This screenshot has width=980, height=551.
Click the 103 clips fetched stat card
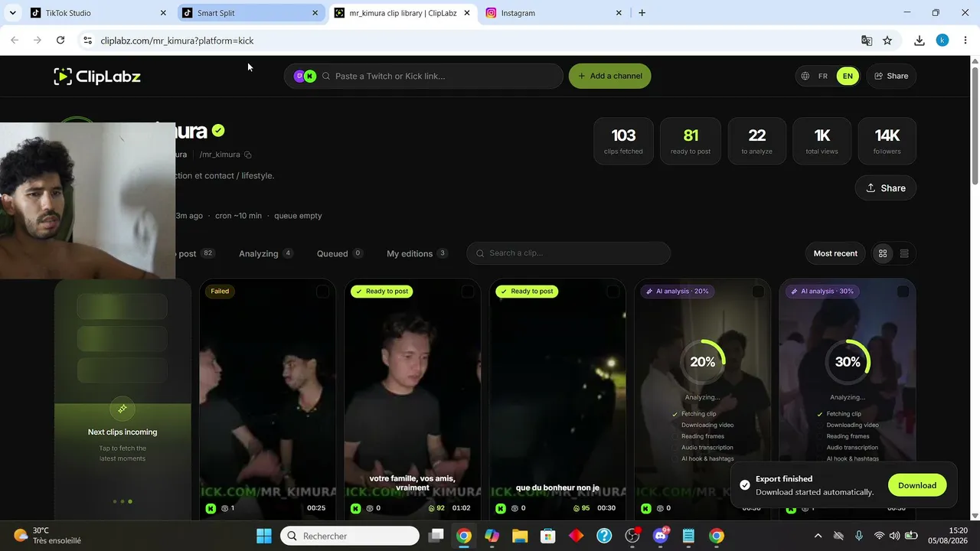coord(623,141)
